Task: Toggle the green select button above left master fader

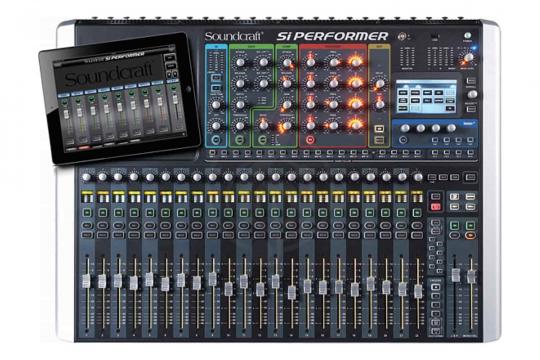Action: (x=455, y=225)
